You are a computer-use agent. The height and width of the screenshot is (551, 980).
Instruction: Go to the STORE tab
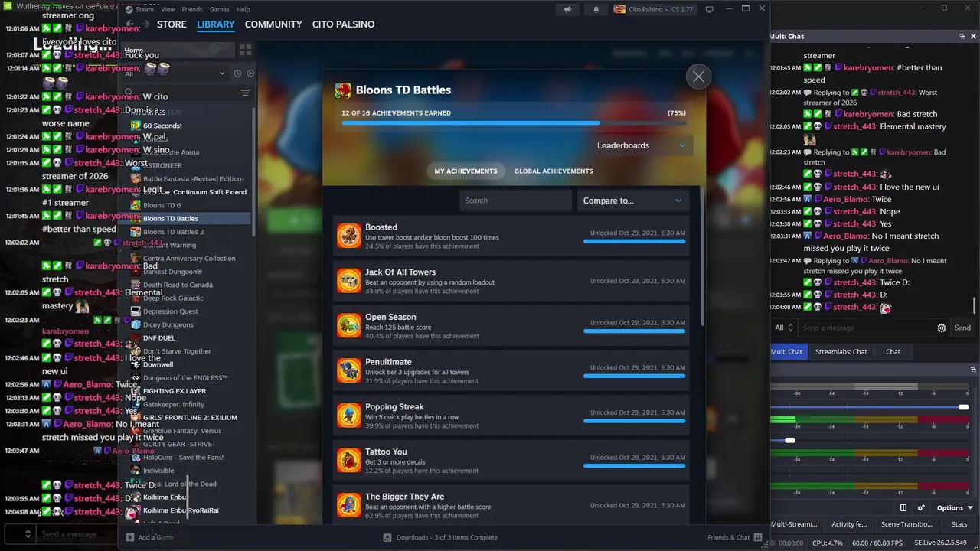click(171, 24)
